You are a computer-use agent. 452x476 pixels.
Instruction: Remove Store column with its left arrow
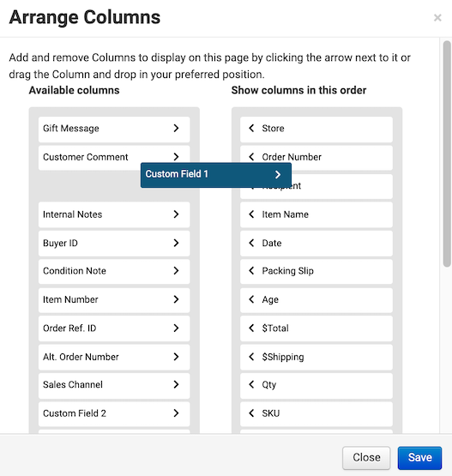point(251,128)
